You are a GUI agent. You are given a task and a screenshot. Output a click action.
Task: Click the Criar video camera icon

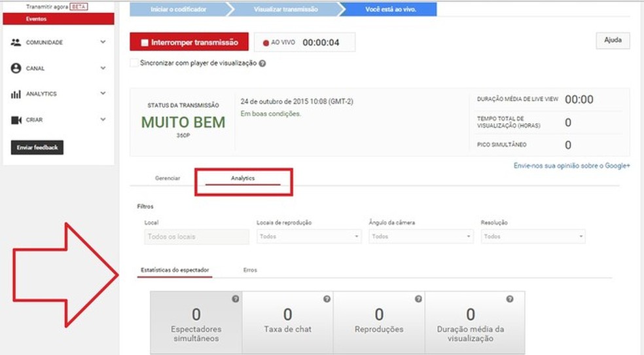[16, 120]
